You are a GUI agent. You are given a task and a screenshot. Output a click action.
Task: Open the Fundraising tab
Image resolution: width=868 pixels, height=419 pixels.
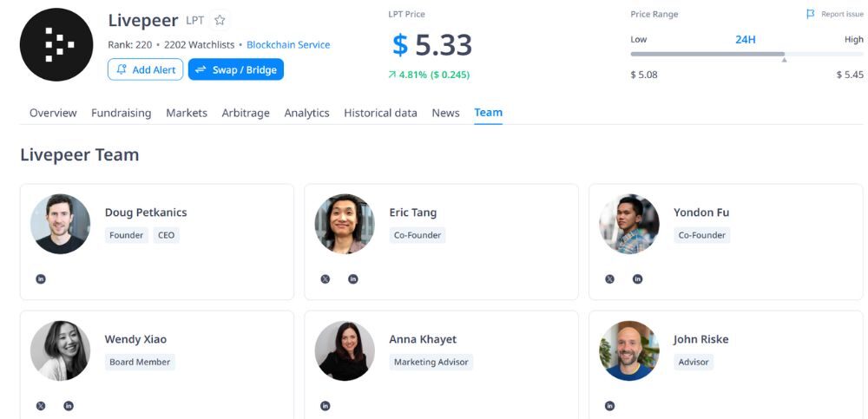coord(122,113)
